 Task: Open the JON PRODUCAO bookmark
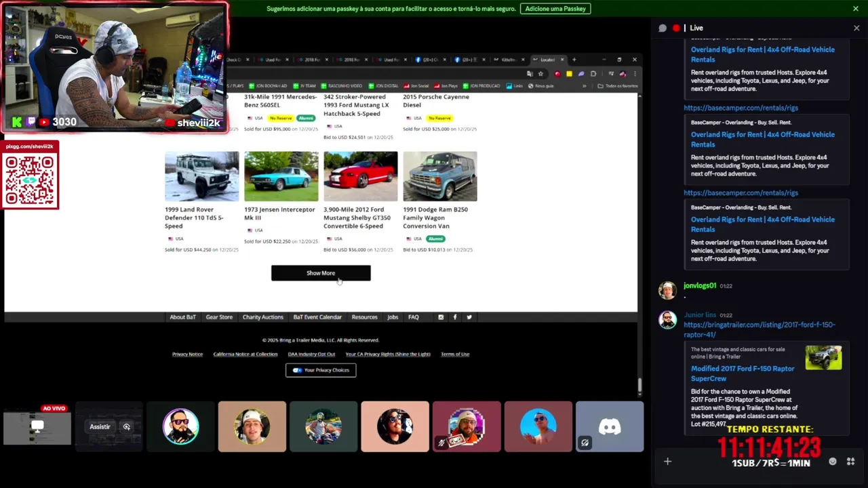tap(481, 86)
